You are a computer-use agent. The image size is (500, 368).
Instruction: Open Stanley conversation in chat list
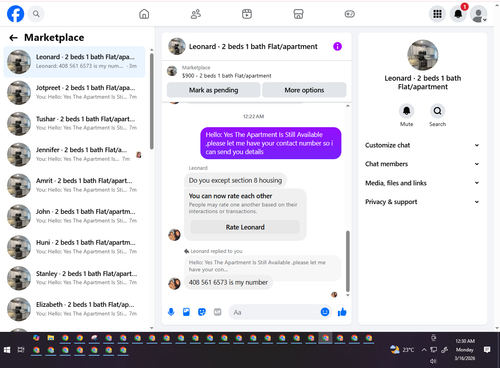point(75,278)
